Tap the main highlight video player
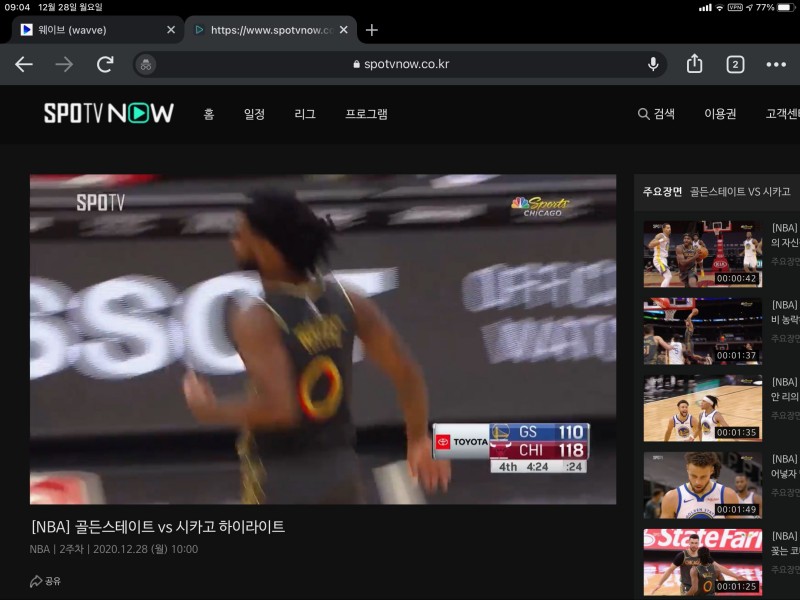 click(x=322, y=340)
